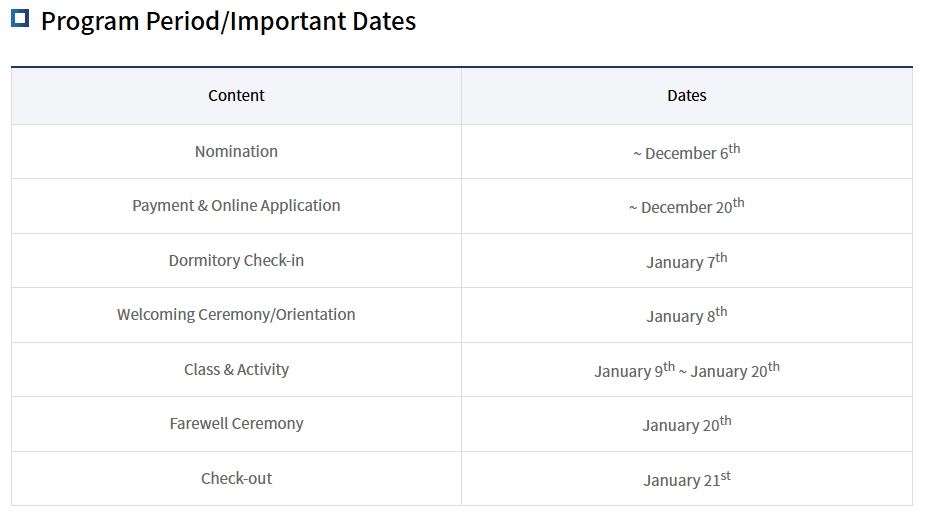Click January 20th end date in Class row

click(x=735, y=371)
